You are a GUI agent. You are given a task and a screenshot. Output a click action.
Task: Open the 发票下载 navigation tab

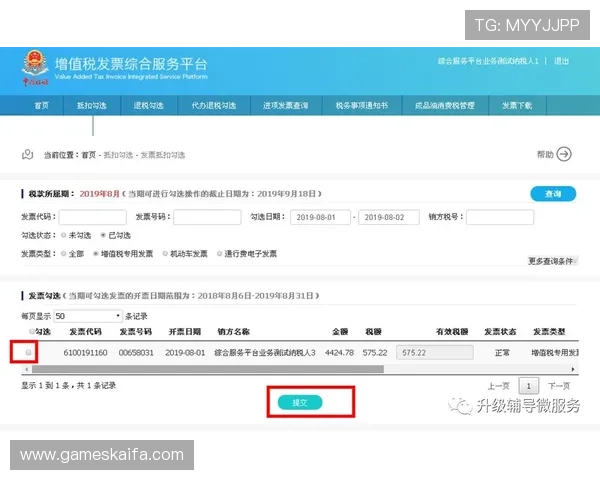coord(517,105)
